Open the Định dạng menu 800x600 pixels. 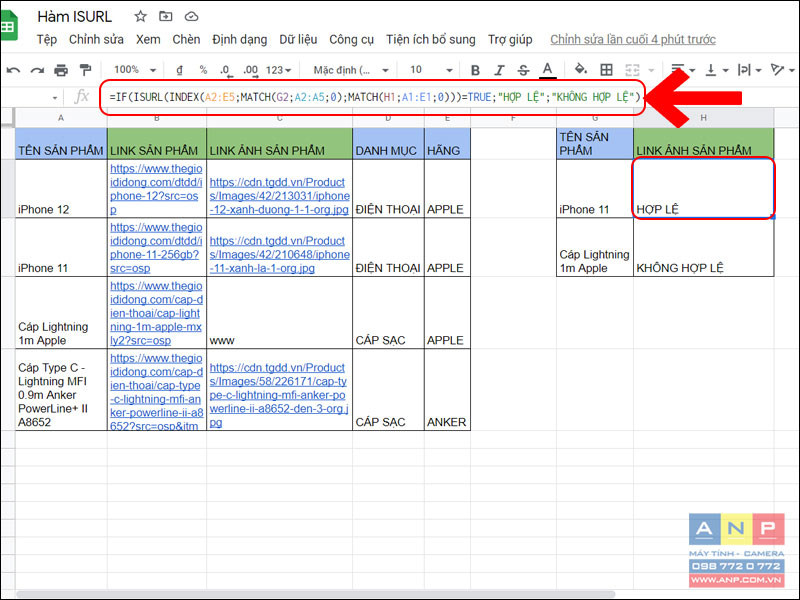pyautogui.click(x=240, y=40)
